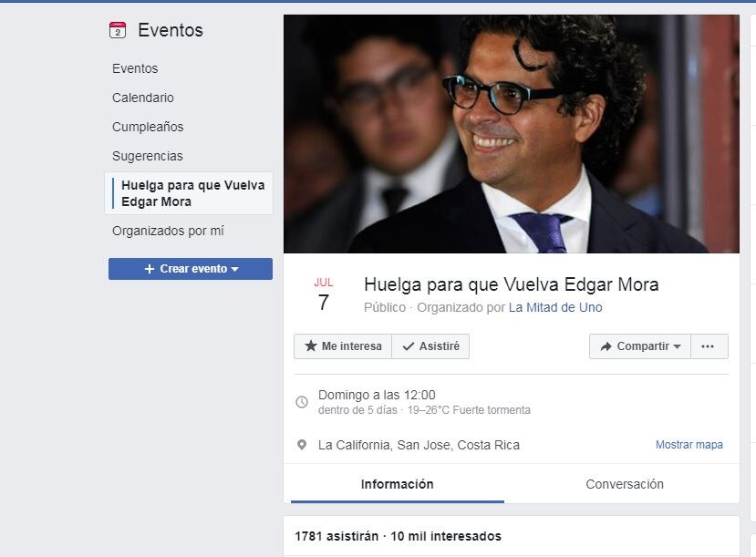Click the location pin icon by La California
The width and height of the screenshot is (756, 557).
coord(302,445)
